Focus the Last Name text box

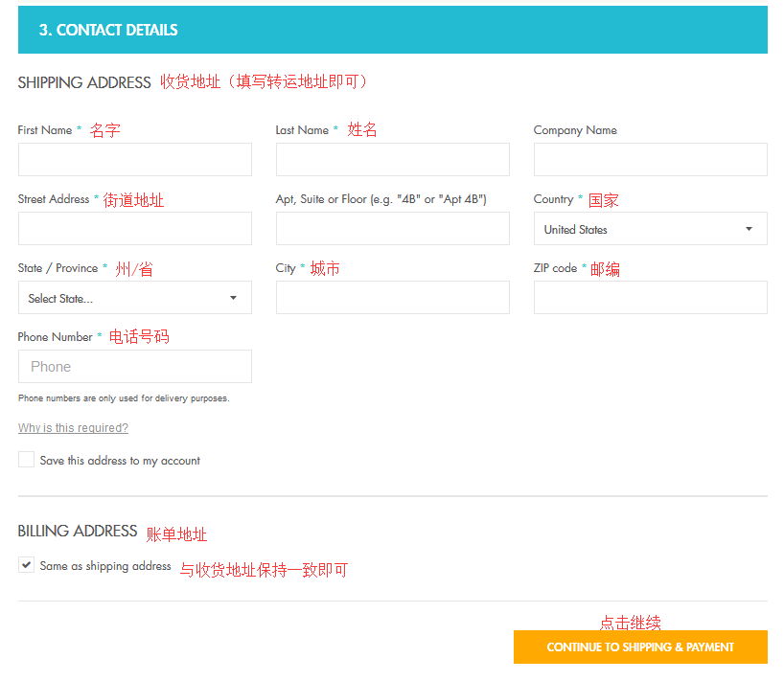(392, 160)
